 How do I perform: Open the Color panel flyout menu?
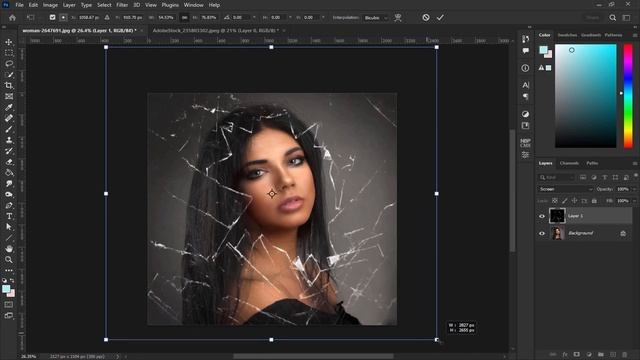coord(635,36)
